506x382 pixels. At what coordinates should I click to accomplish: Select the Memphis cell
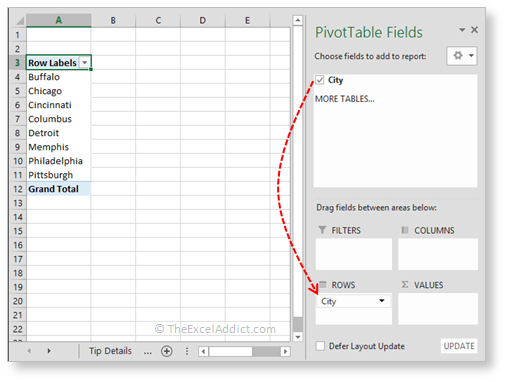coord(59,147)
